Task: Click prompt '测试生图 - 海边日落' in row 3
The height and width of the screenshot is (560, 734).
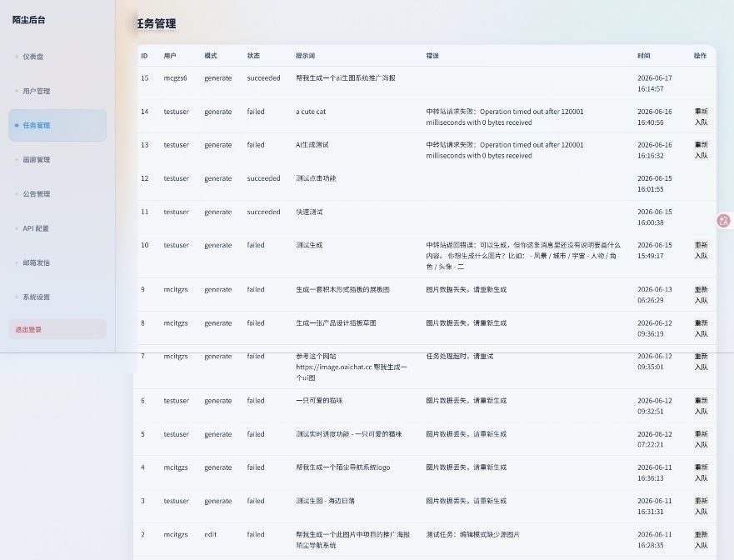Action: [325, 501]
